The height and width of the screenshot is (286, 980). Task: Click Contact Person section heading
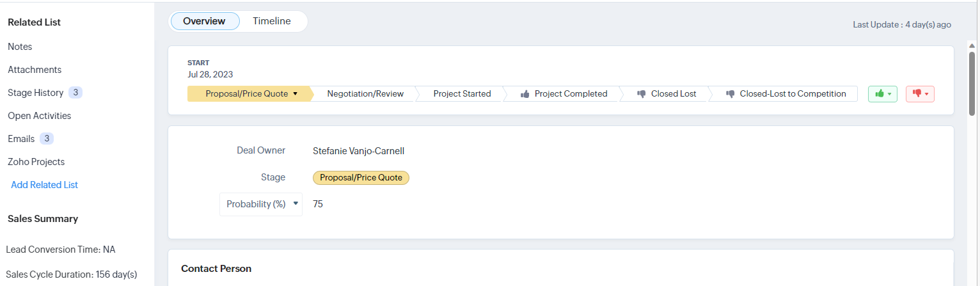216,269
